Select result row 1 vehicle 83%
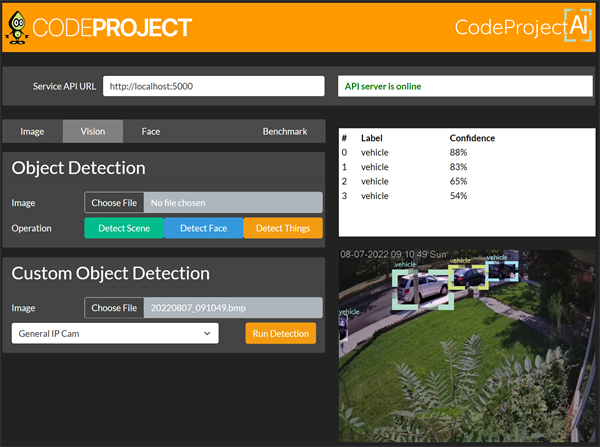 467,167
